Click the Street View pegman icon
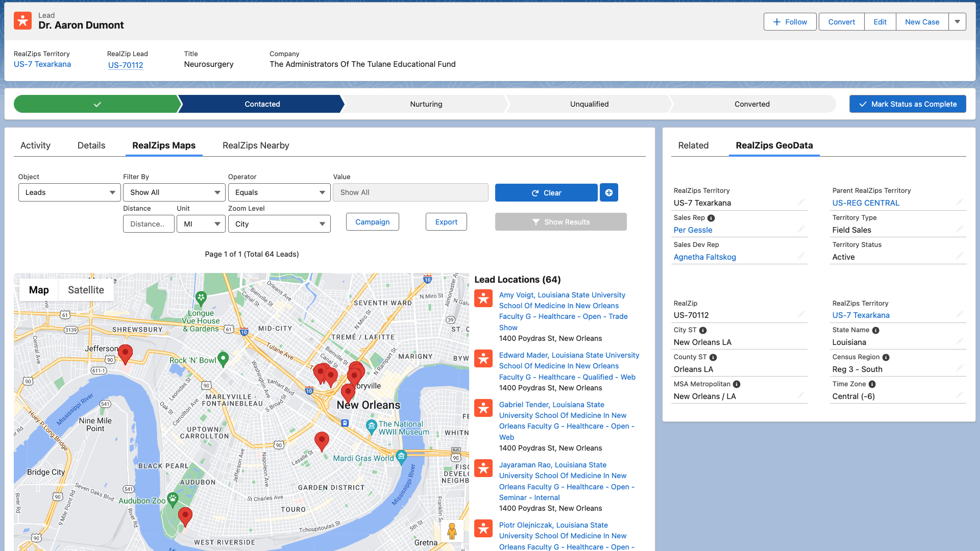 tap(452, 531)
